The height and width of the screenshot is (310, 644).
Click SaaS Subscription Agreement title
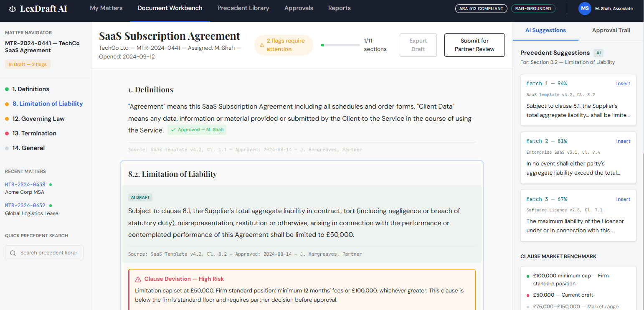pos(170,36)
